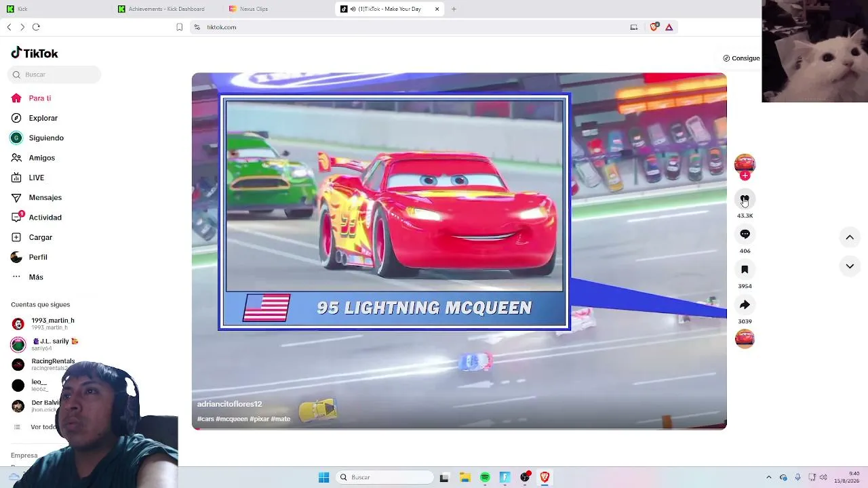868x488 pixels.
Task: Open video comments bubble icon
Action: coord(745,234)
